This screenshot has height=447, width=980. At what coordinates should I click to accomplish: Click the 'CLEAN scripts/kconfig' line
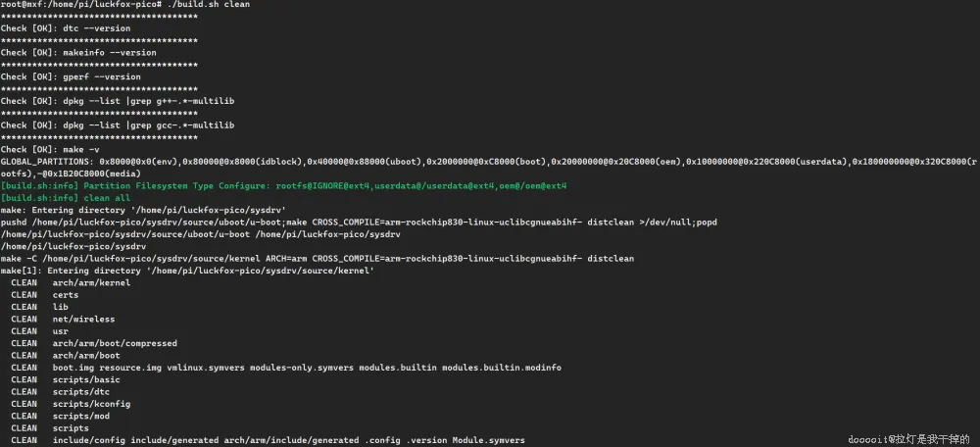[71, 404]
